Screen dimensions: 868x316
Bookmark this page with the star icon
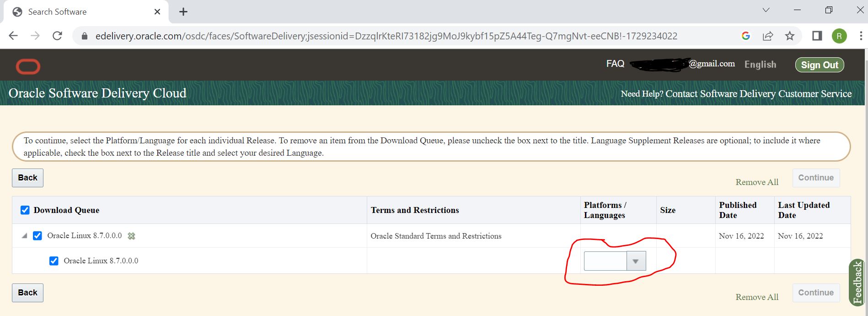tap(790, 36)
